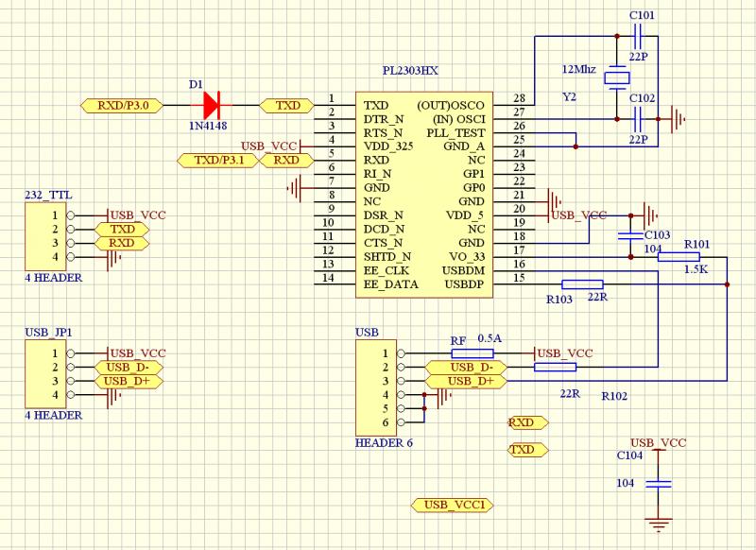Click the USB_VCC1 port at the bottom
This screenshot has height=550, width=756.
tap(454, 505)
